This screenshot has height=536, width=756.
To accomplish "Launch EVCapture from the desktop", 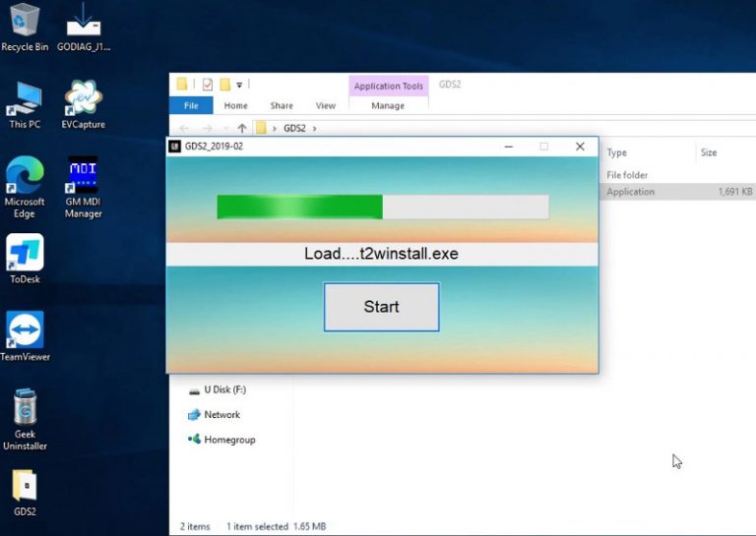I will tap(84, 99).
